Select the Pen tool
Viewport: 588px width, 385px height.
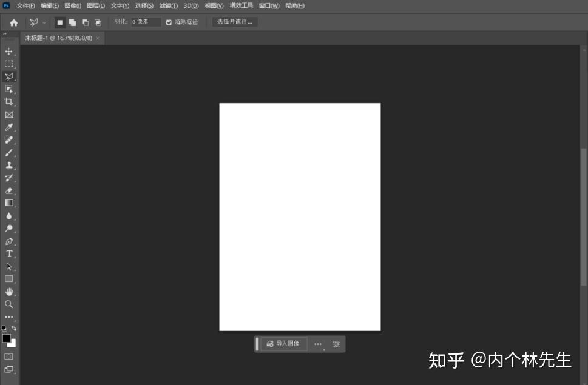pyautogui.click(x=9, y=241)
